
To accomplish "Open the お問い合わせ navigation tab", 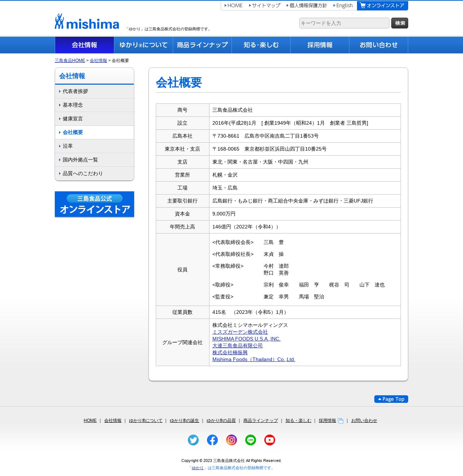I will (x=379, y=45).
